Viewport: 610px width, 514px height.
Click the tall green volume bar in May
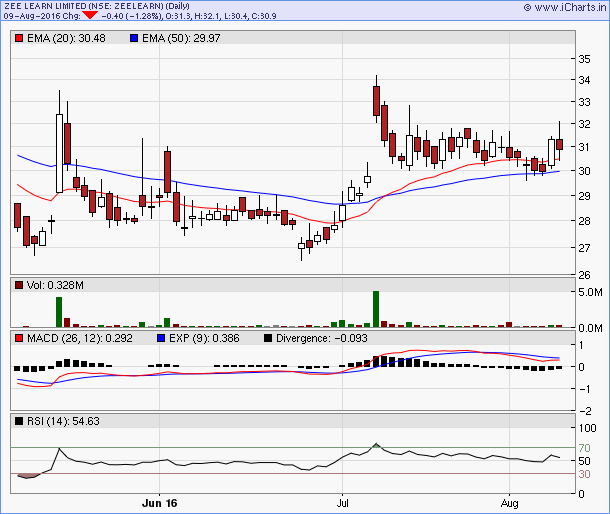59,312
